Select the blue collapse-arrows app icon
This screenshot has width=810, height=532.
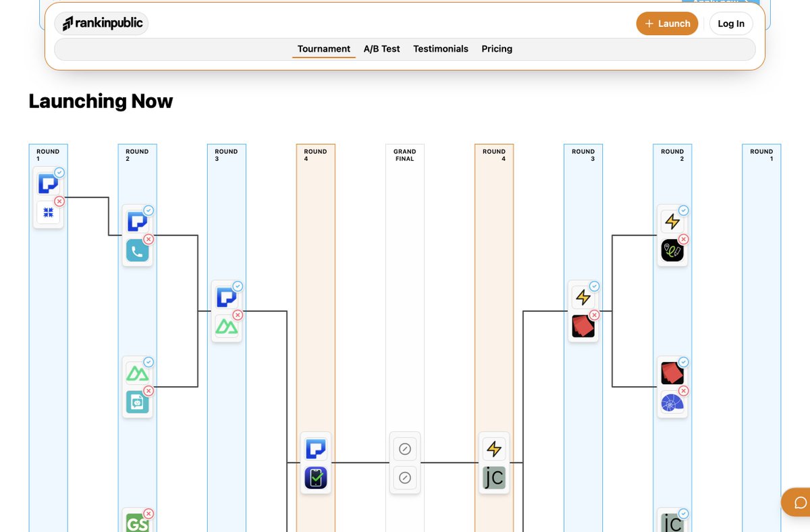pyautogui.click(x=48, y=213)
